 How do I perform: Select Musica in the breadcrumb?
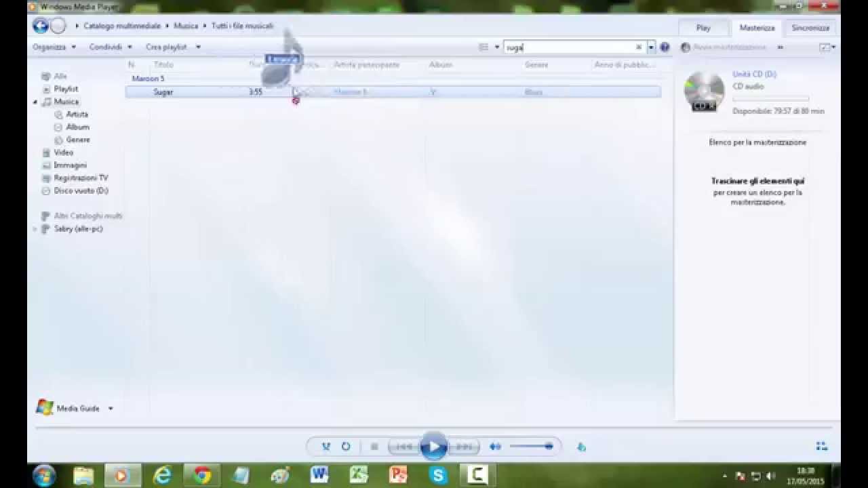point(186,26)
